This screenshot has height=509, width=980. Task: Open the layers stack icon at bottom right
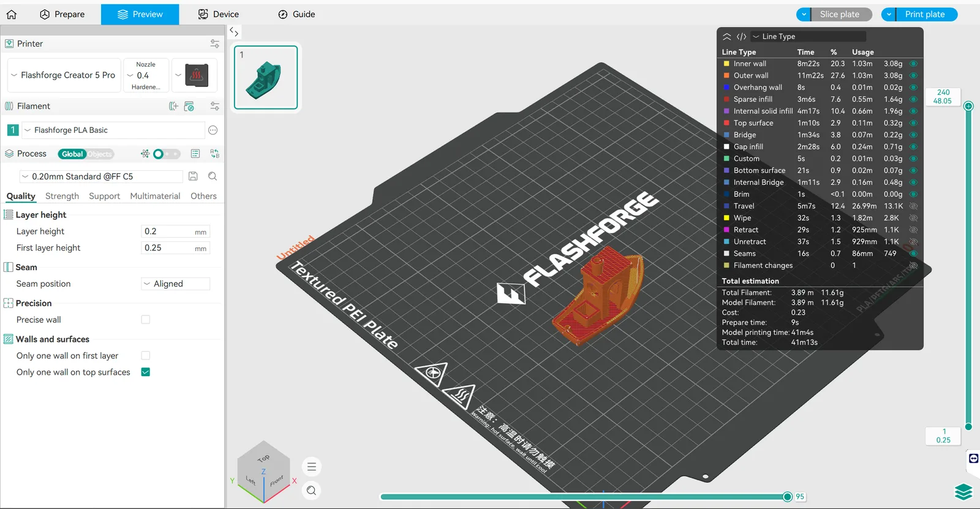963,492
